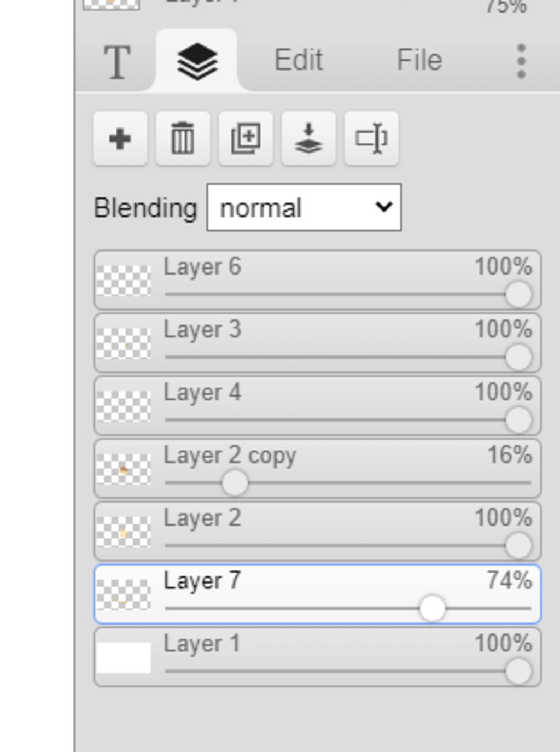Switch to the Text tab icon
This screenshot has width=560, height=752.
(117, 62)
